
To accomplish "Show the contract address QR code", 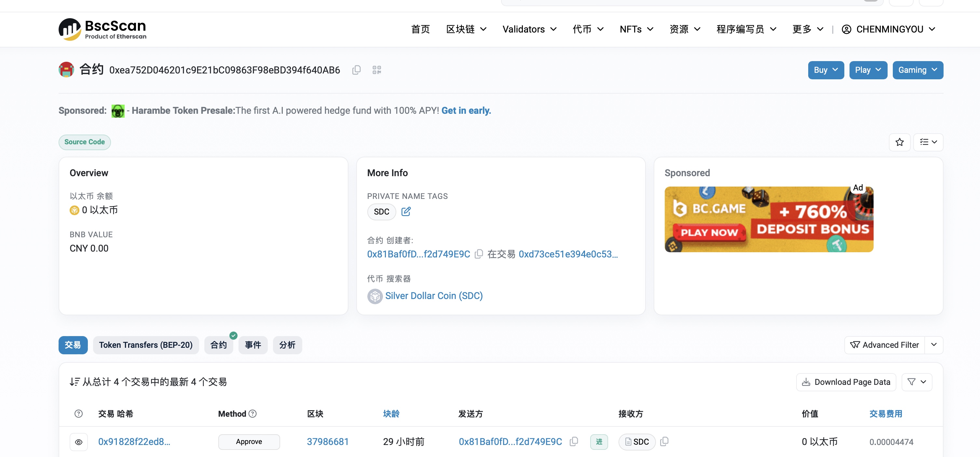I will (x=377, y=70).
